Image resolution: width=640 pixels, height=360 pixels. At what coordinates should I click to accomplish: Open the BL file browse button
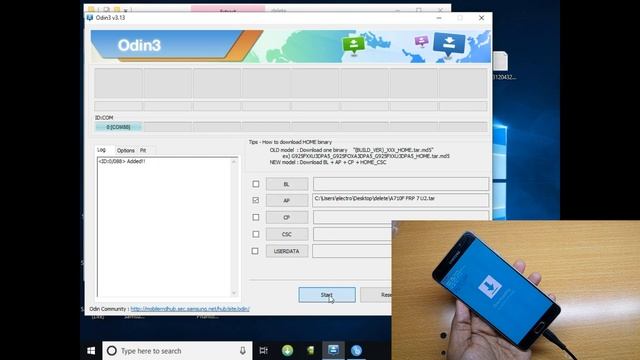pos(287,184)
